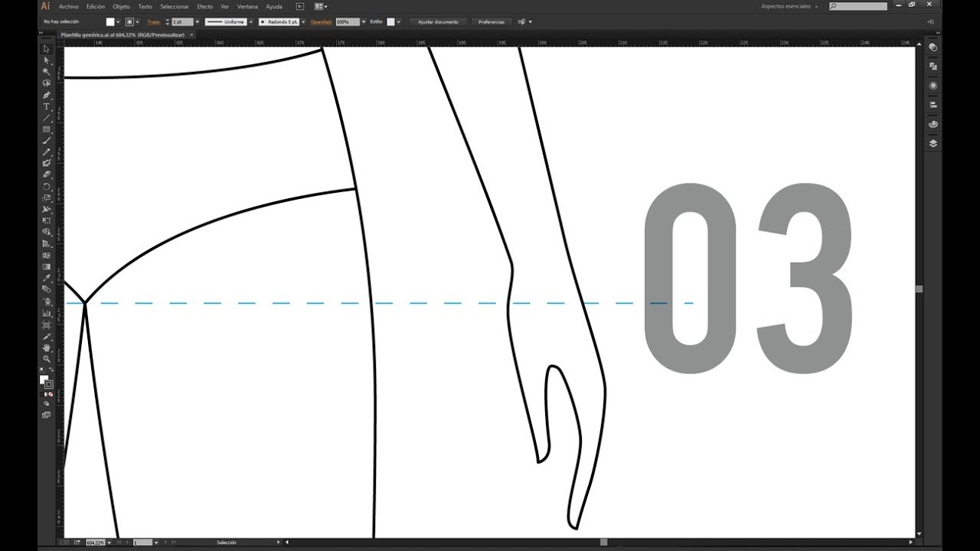Open the Redondo 5 pt brush dropdown
The image size is (980, 551).
tap(303, 22)
